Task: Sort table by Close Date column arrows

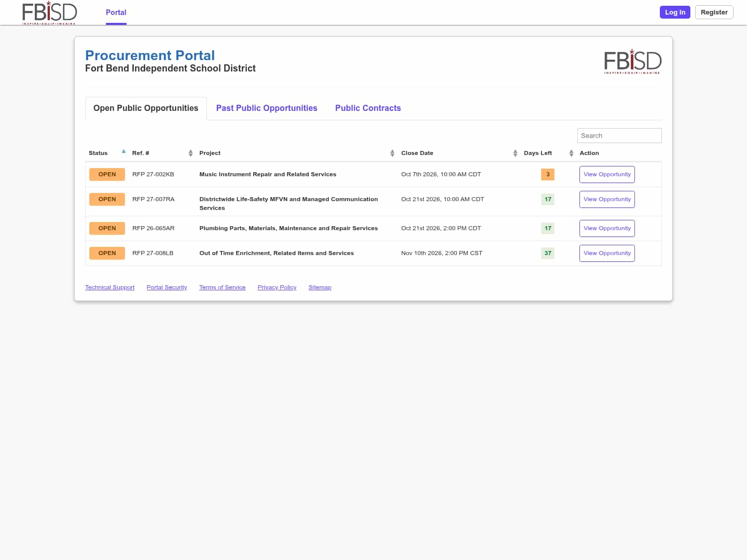Action: click(515, 153)
